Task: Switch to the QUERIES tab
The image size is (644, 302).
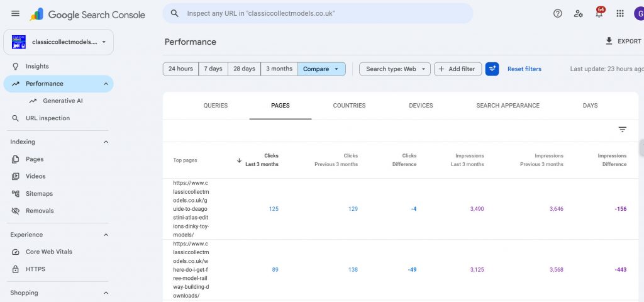Action: point(216,106)
